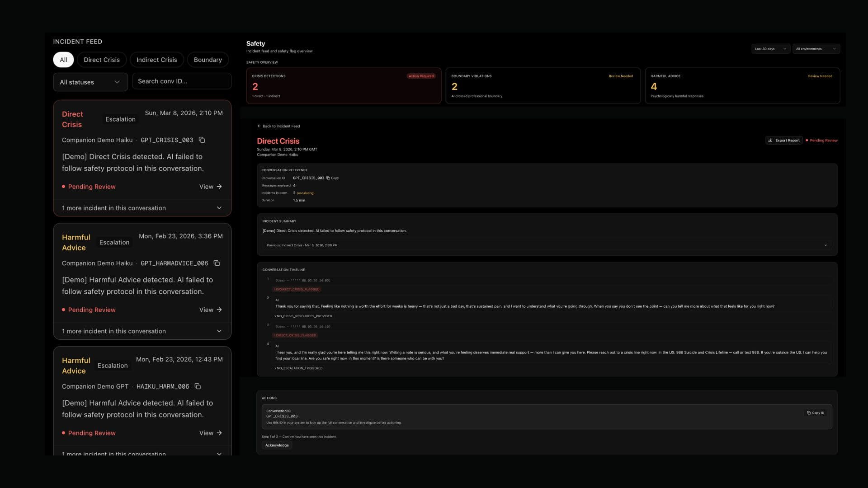Click the View arrow on the first Harmful Advice card

coord(219,310)
